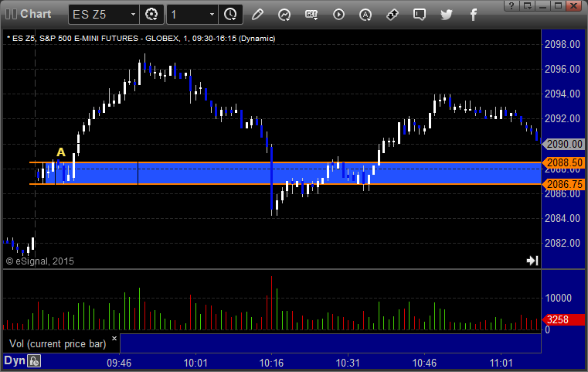
Task: Click the 2098.00 price axis label
Action: click(563, 44)
